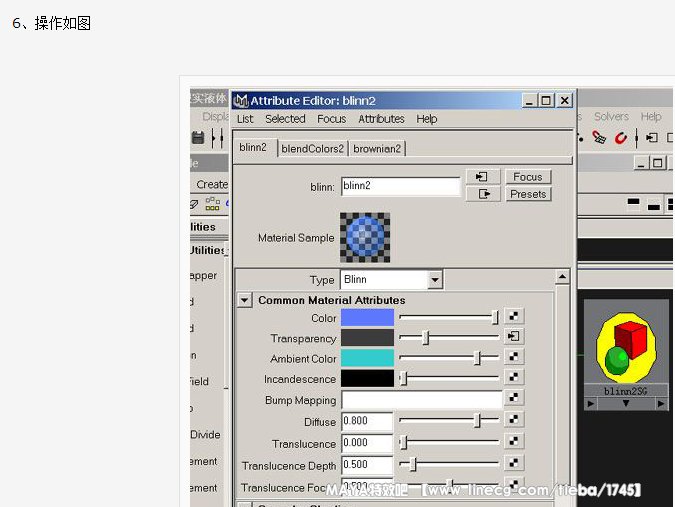
Task: Click the Incandescence slider handle
Action: (403, 378)
